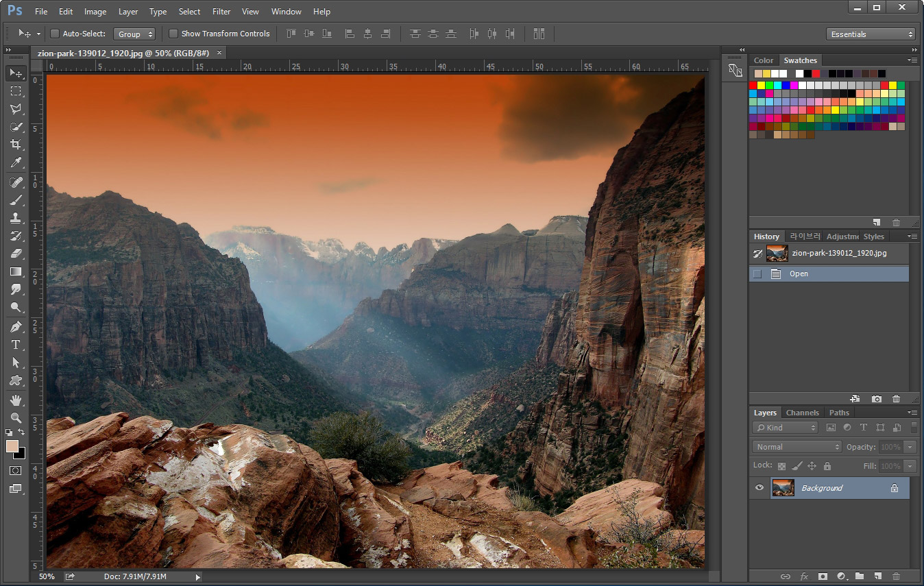This screenshot has height=586, width=924.
Task: Toggle lock image pixels brush icon
Action: pos(797,466)
